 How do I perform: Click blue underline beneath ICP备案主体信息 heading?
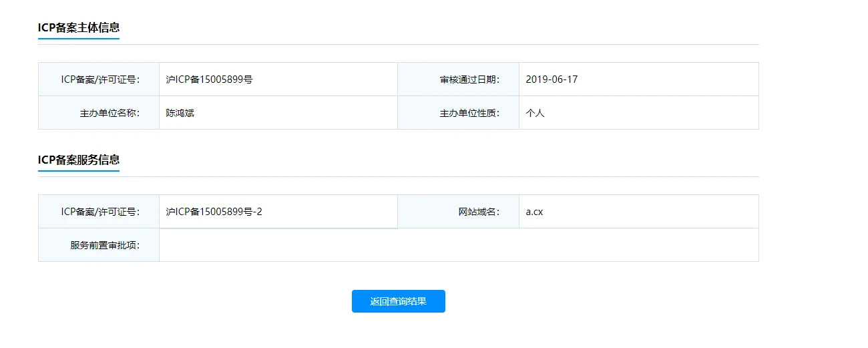click(79, 39)
